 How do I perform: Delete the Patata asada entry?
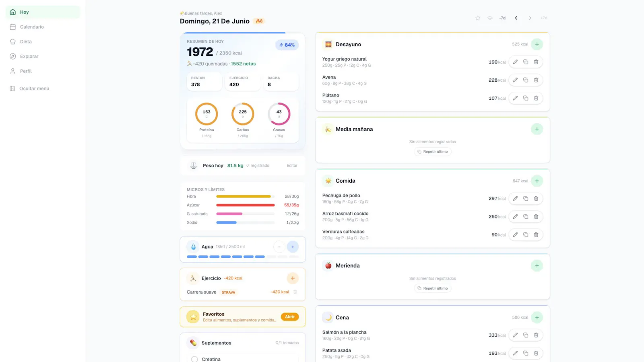[x=536, y=354]
